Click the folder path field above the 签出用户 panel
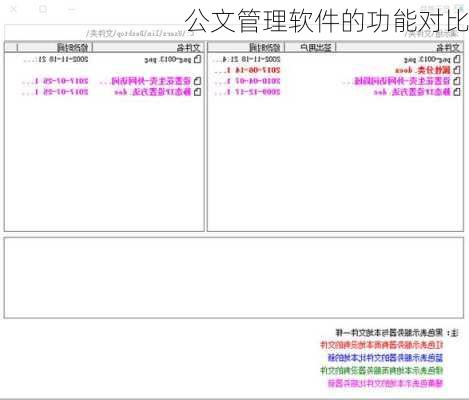 (x=335, y=33)
